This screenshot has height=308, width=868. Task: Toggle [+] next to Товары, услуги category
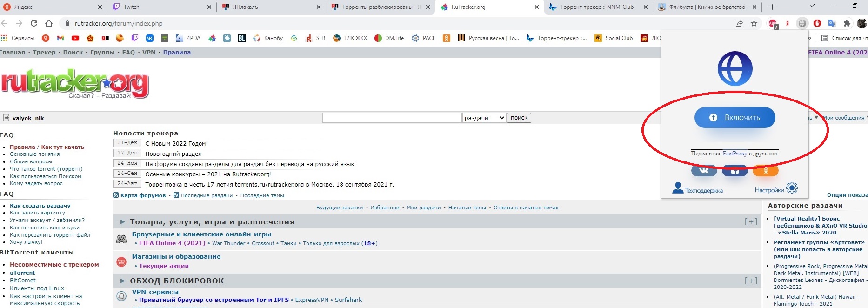tap(751, 222)
